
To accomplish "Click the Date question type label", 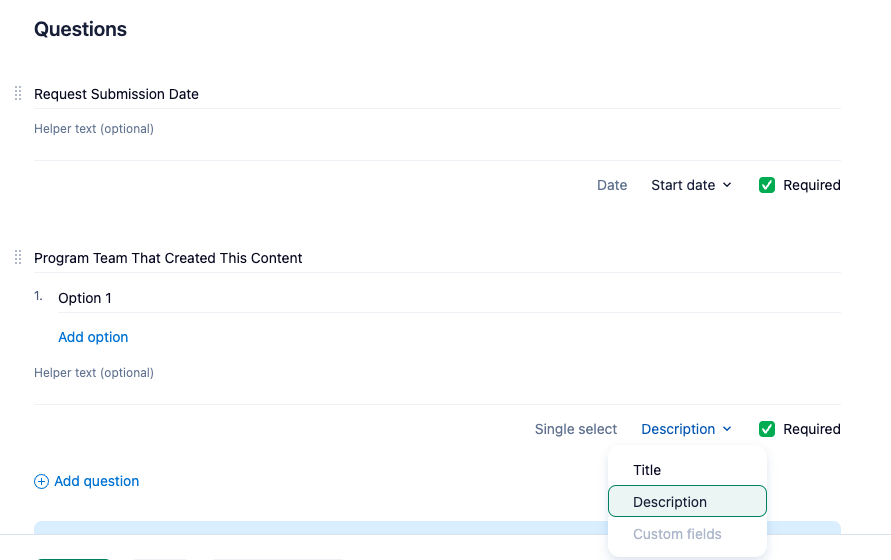I will 612,185.
